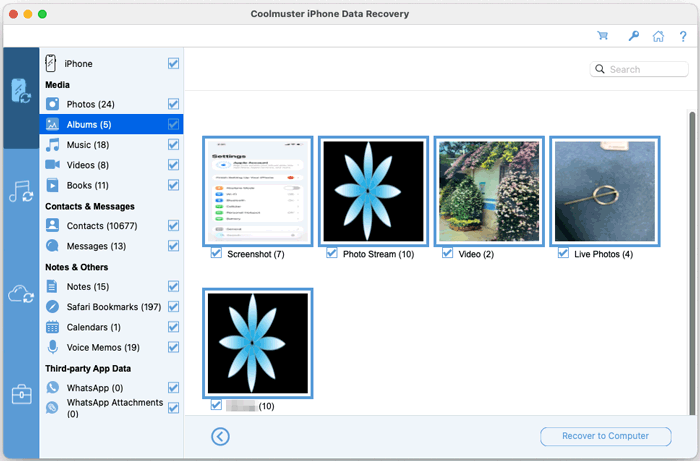Select Recover from iOS Device sidebar icon
Viewport: 700px width, 461px height.
(x=21, y=91)
